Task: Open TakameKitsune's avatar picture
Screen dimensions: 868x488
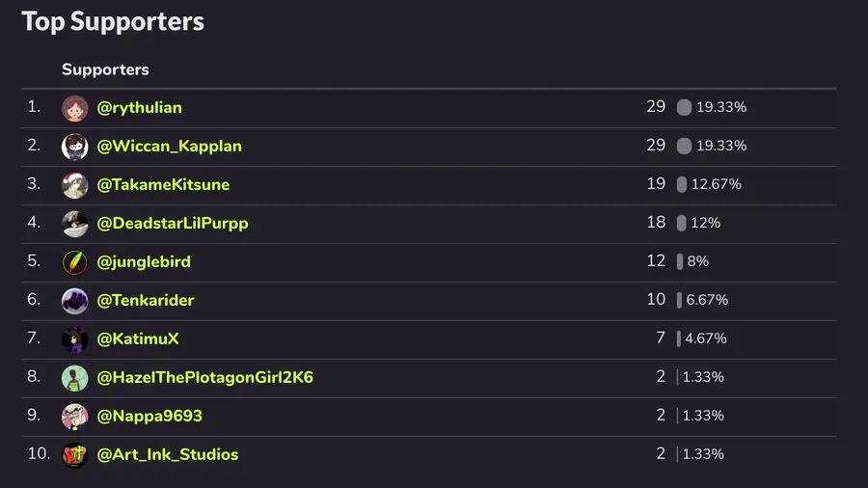Action: tap(75, 185)
